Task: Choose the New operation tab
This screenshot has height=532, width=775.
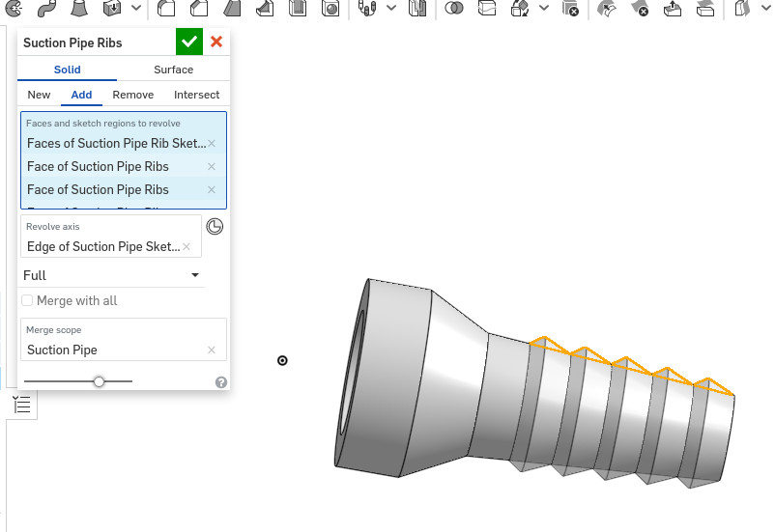Action: 39,95
